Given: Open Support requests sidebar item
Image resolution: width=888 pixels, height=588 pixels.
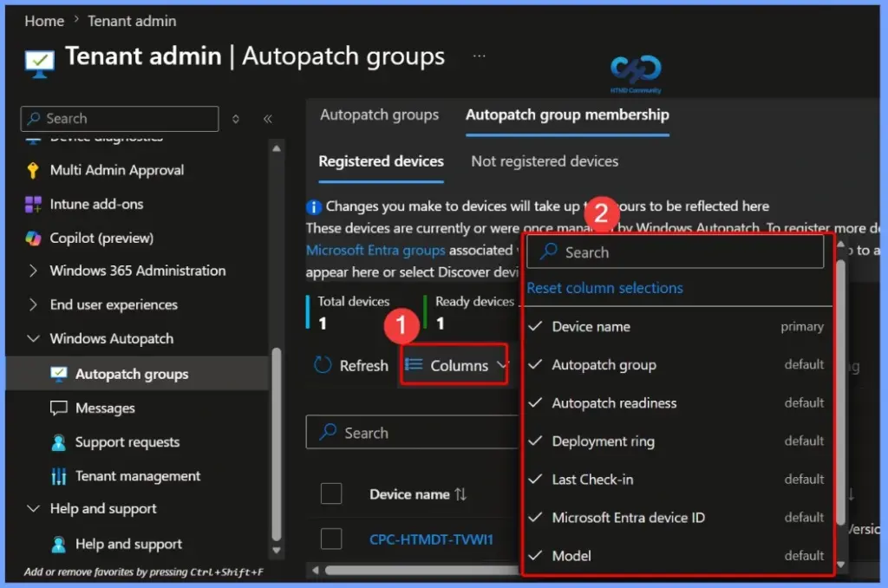Looking at the screenshot, I should coord(127,442).
